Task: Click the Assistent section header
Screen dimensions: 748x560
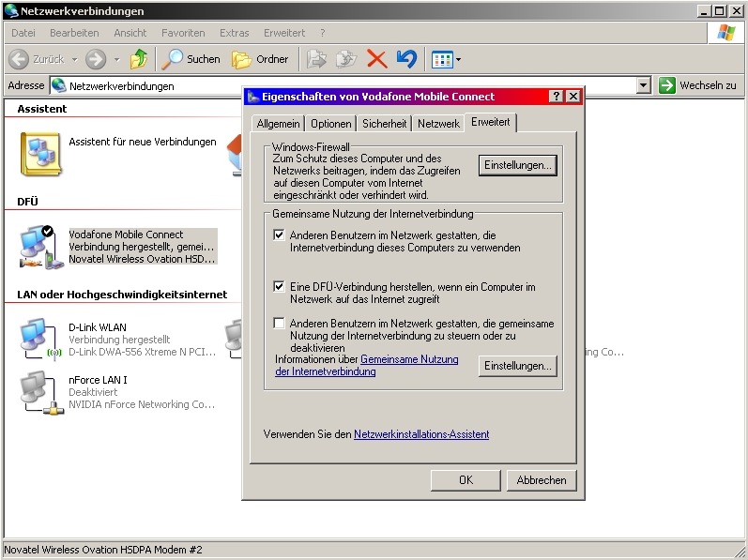Action: tap(42, 109)
